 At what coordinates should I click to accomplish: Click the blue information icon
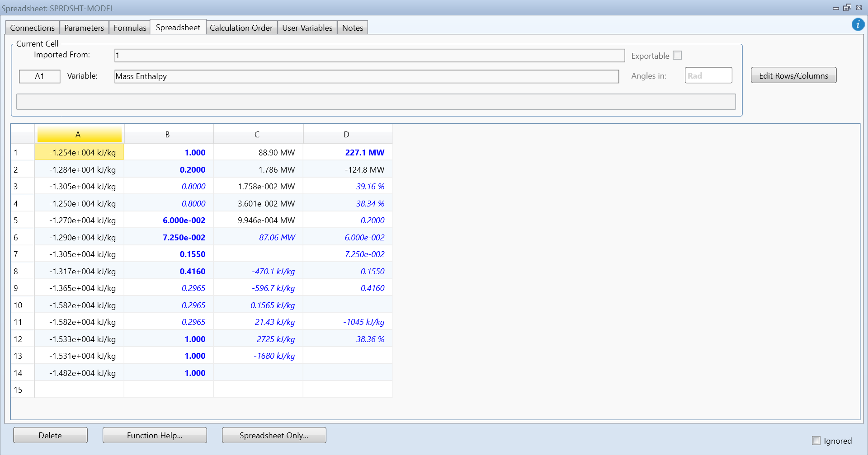click(858, 24)
